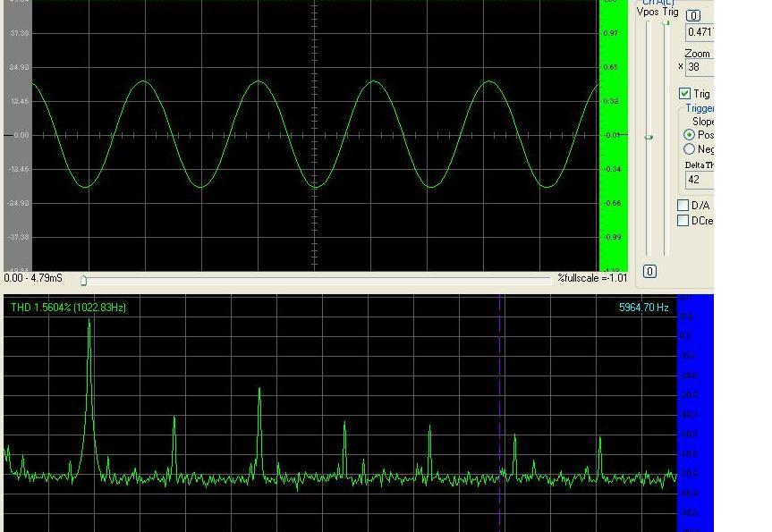Click the -24.92 label on the left scale
The width and height of the screenshot is (772, 532).
pyautogui.click(x=18, y=203)
